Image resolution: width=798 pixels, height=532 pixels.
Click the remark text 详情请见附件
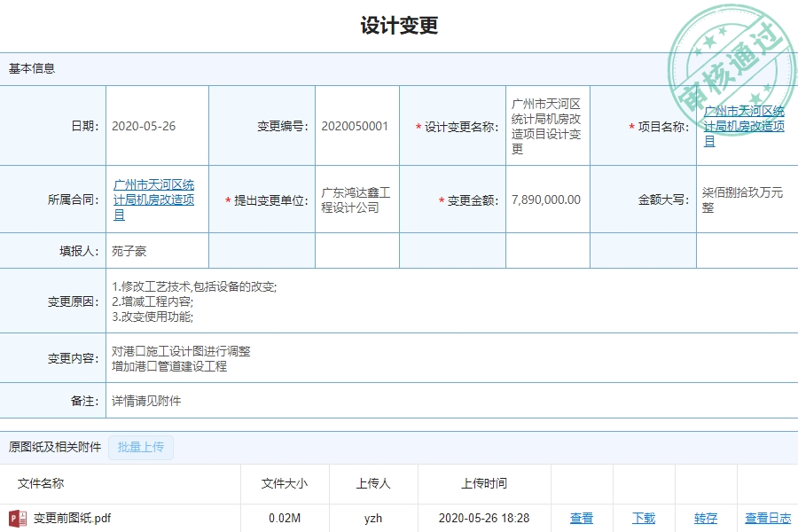(x=146, y=401)
